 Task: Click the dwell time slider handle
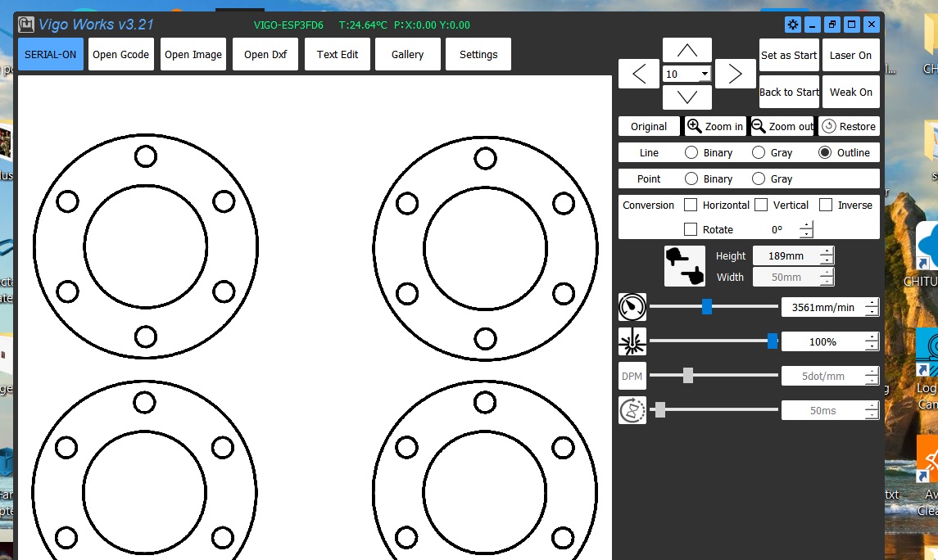pyautogui.click(x=660, y=410)
